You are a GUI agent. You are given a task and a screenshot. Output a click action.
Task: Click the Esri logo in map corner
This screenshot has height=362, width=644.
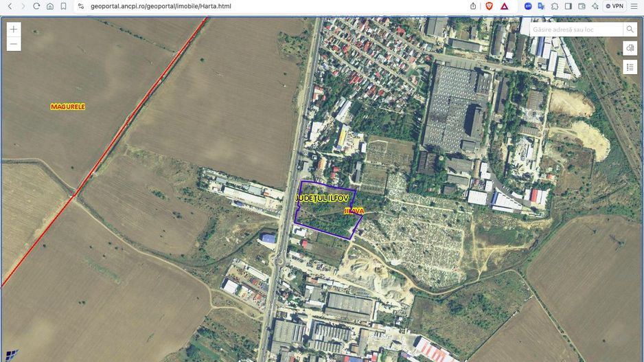coord(12,356)
